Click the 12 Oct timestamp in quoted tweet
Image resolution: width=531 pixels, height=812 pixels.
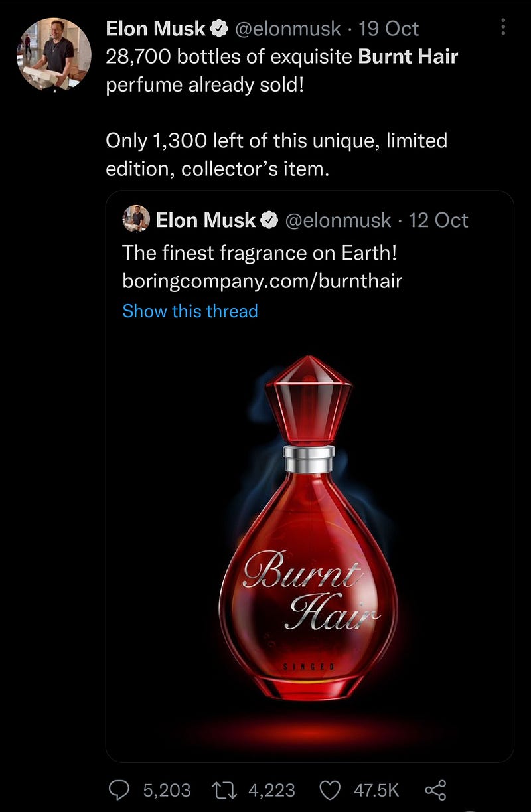click(x=438, y=220)
